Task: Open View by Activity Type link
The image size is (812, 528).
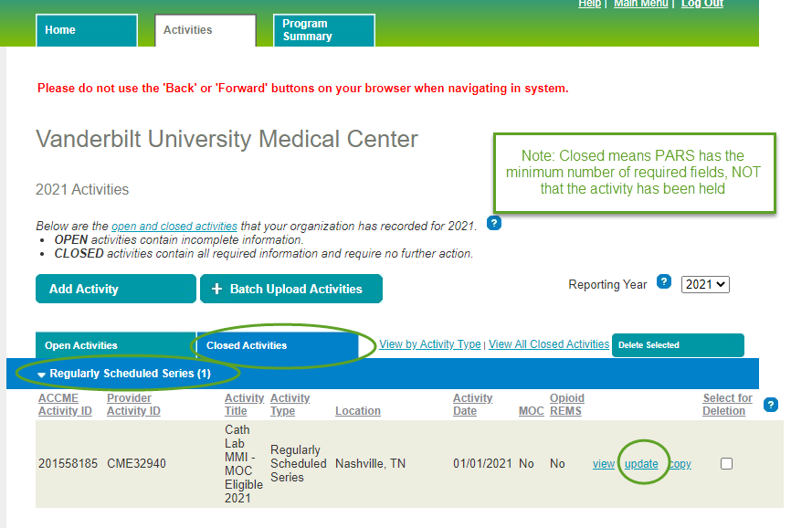Action: tap(430, 344)
